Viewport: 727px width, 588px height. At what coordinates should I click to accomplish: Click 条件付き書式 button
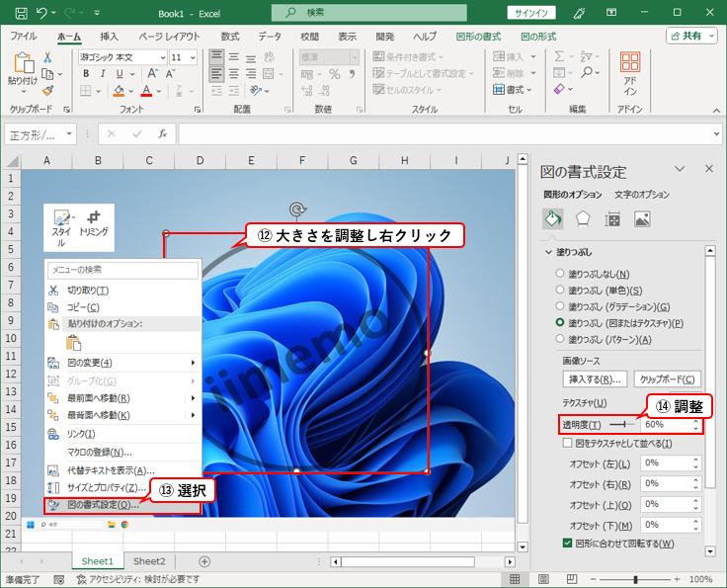click(408, 56)
